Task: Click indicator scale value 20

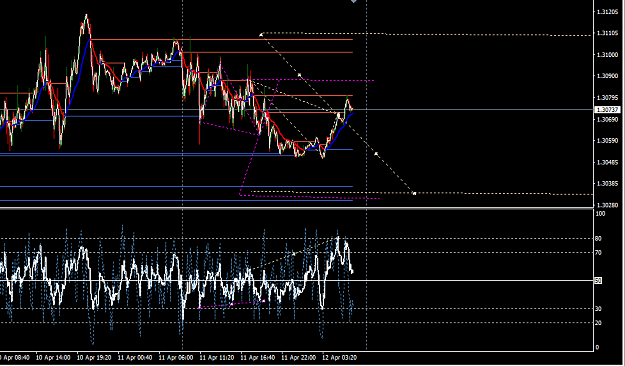Action: (x=598, y=323)
